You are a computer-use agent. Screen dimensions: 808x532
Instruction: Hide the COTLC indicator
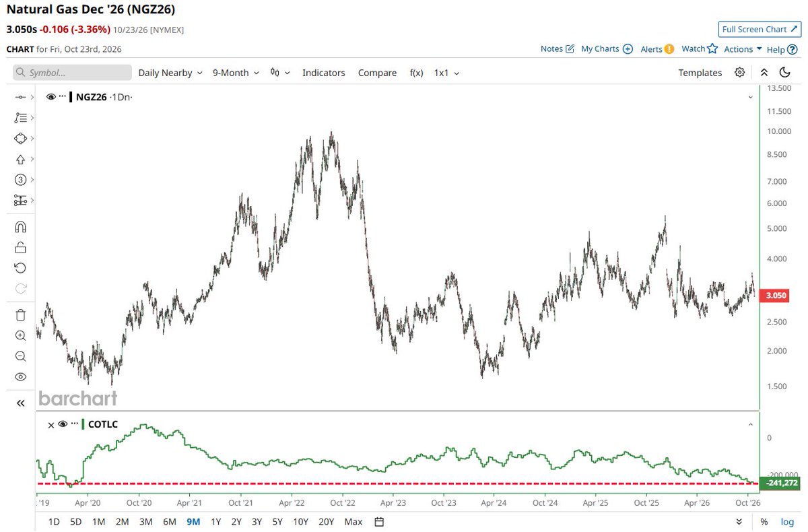62,424
